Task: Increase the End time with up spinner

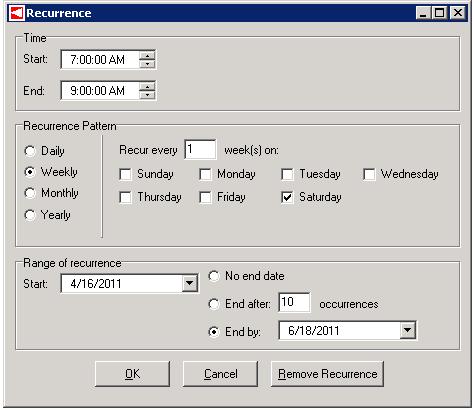Action: (147, 87)
